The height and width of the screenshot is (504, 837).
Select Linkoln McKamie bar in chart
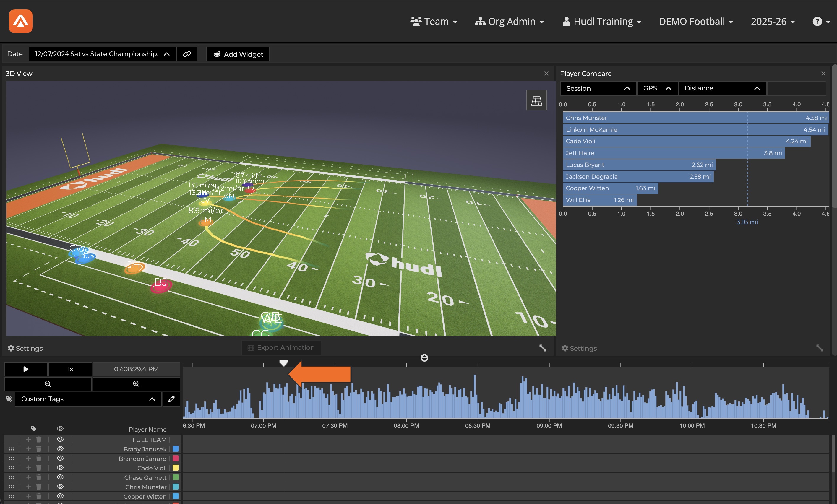tap(695, 129)
